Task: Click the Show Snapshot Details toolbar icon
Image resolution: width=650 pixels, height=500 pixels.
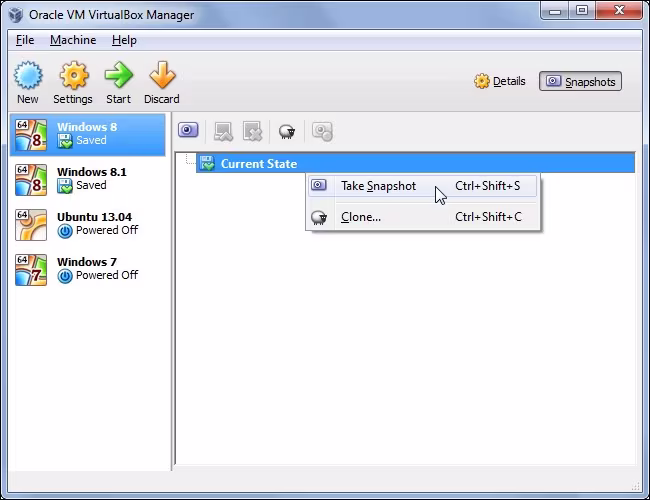Action: (x=322, y=131)
